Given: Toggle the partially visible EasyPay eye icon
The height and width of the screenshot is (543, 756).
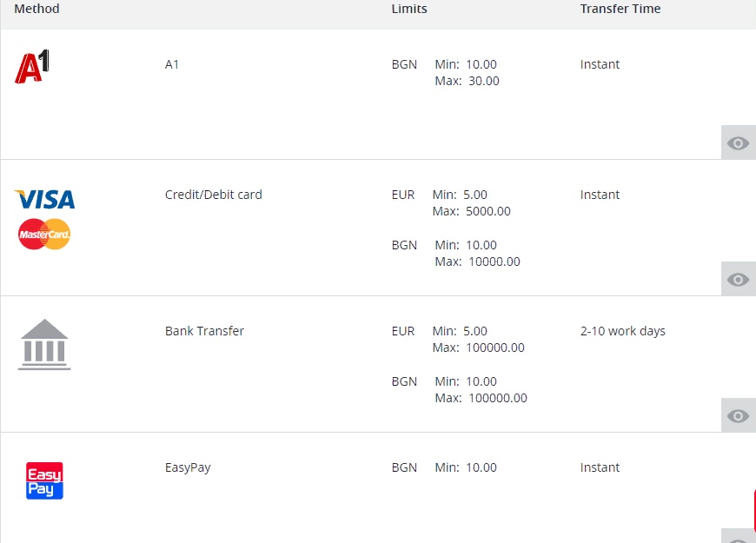Looking at the screenshot, I should click(738, 536).
